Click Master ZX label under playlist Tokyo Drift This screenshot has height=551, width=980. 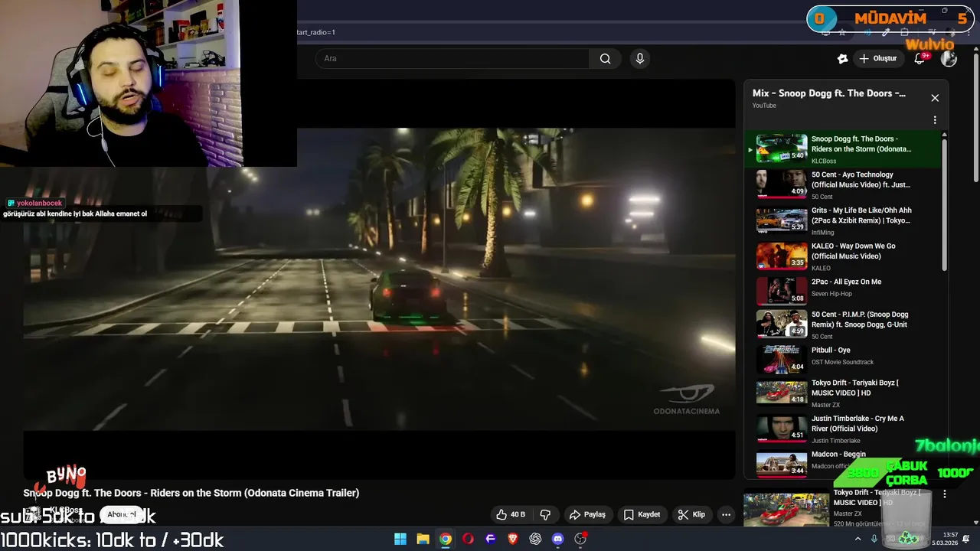pos(825,405)
